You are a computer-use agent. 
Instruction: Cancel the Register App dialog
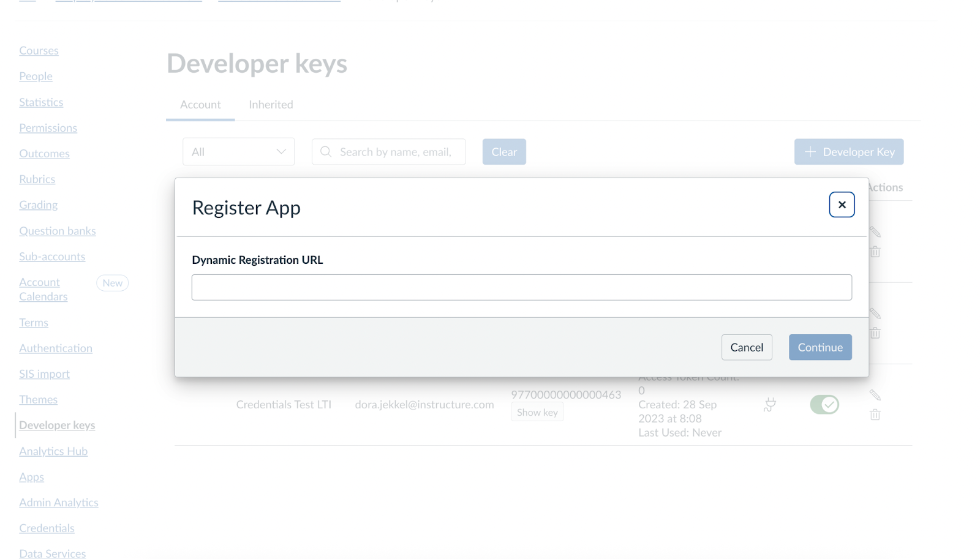pos(747,347)
